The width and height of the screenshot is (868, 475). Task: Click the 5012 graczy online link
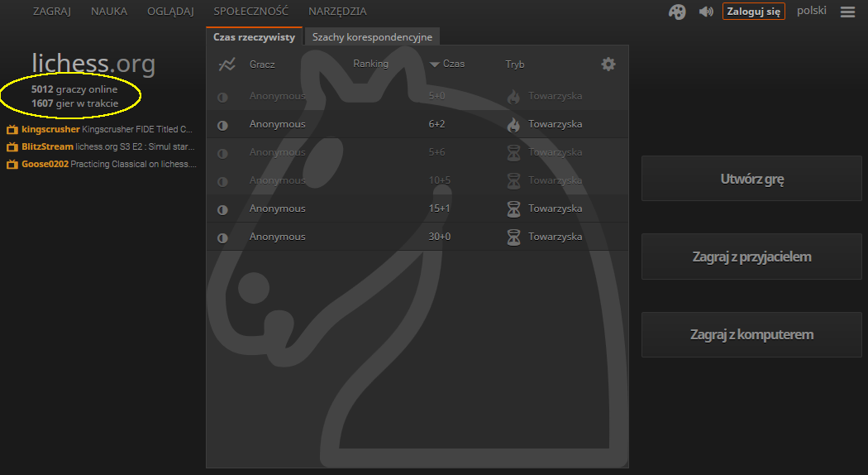(x=74, y=89)
